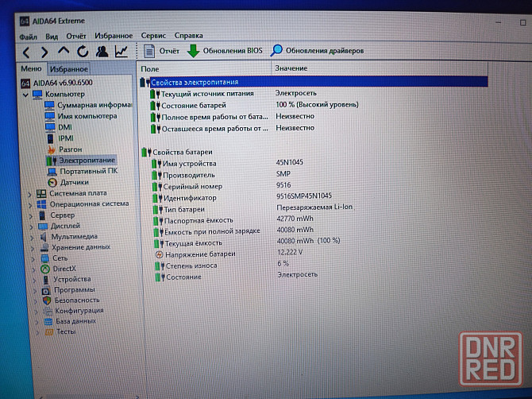Click the Конфигурация gear icon

(48, 311)
